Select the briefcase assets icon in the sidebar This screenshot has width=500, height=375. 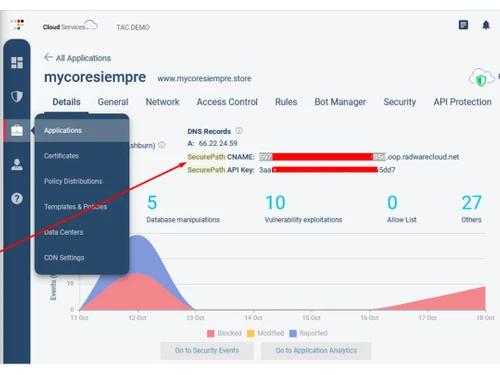point(17,130)
